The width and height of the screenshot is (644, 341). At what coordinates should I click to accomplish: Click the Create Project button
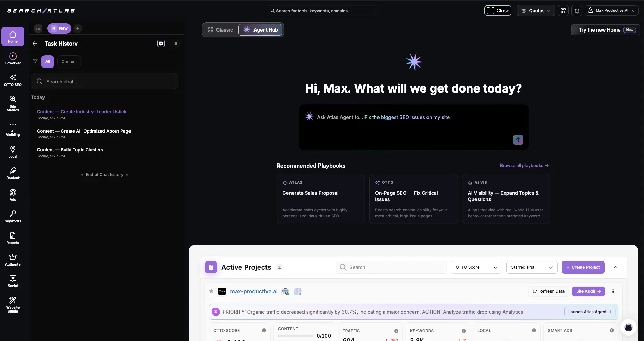[x=583, y=267]
